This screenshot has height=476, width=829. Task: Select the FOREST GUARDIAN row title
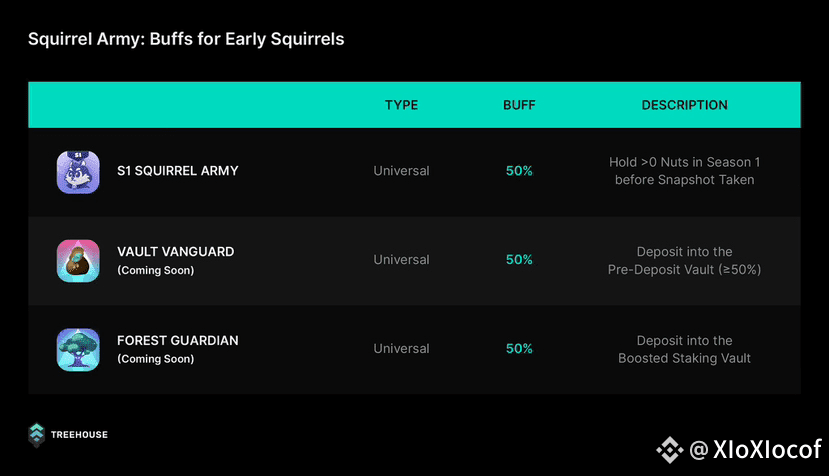(178, 341)
